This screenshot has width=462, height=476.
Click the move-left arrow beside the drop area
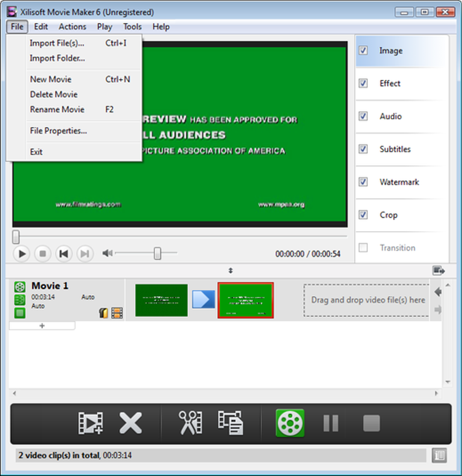[438, 292]
